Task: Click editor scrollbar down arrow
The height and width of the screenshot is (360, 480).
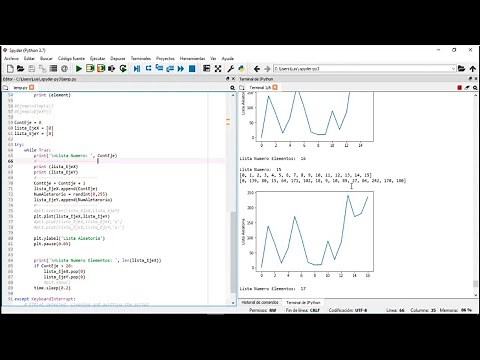Action: pyautogui.click(x=233, y=302)
